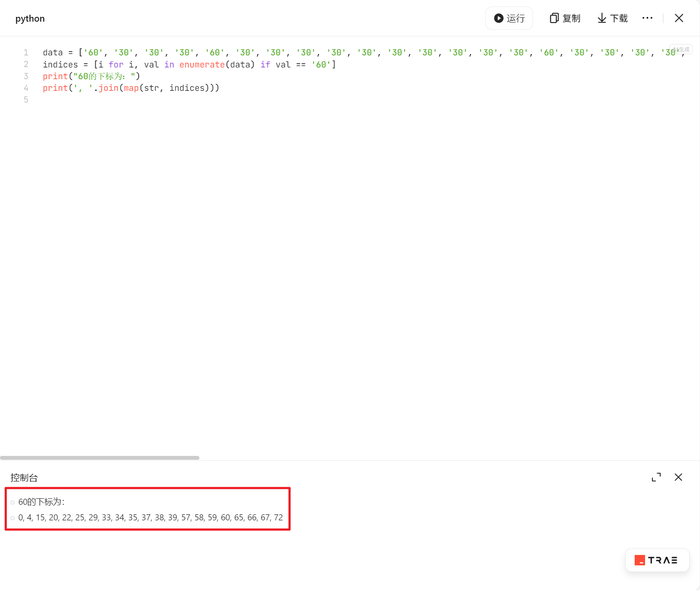The image size is (700, 590).
Task: Place cursor on empty line 5
Action: pos(130,100)
